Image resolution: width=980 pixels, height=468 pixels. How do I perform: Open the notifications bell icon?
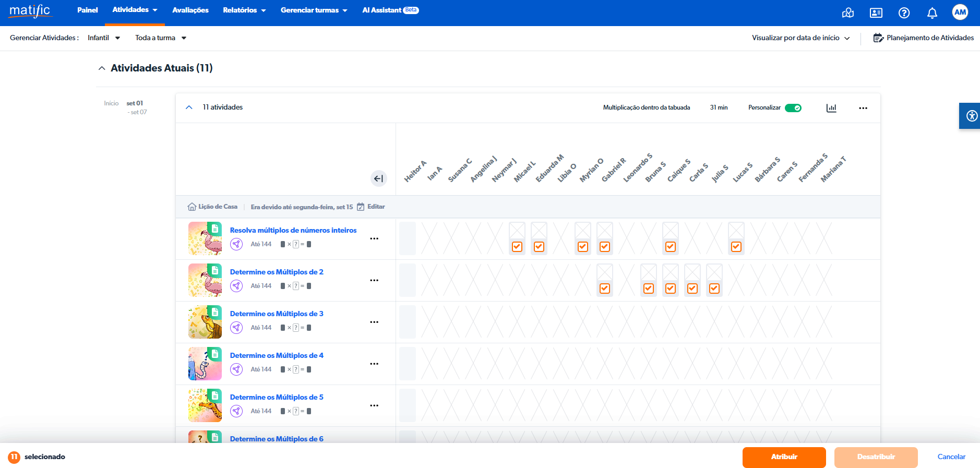[x=932, y=13]
